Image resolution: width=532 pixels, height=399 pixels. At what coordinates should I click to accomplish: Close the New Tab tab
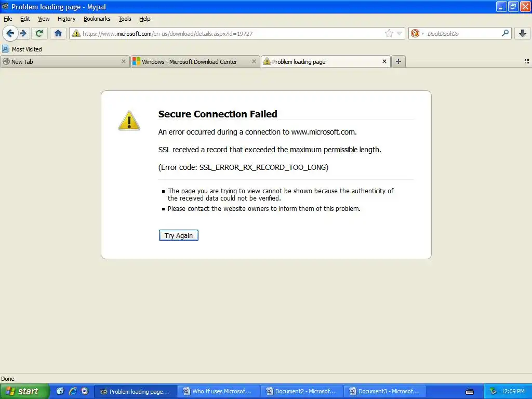[x=124, y=61]
